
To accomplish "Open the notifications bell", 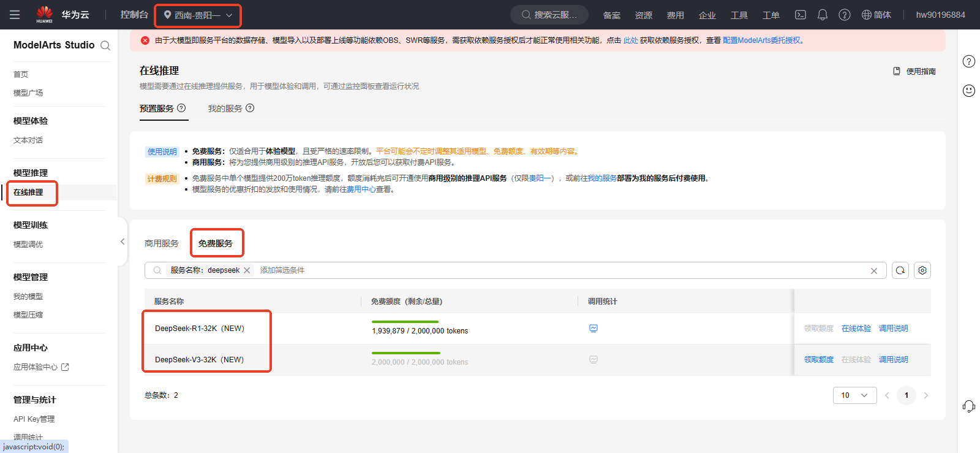I will point(823,15).
